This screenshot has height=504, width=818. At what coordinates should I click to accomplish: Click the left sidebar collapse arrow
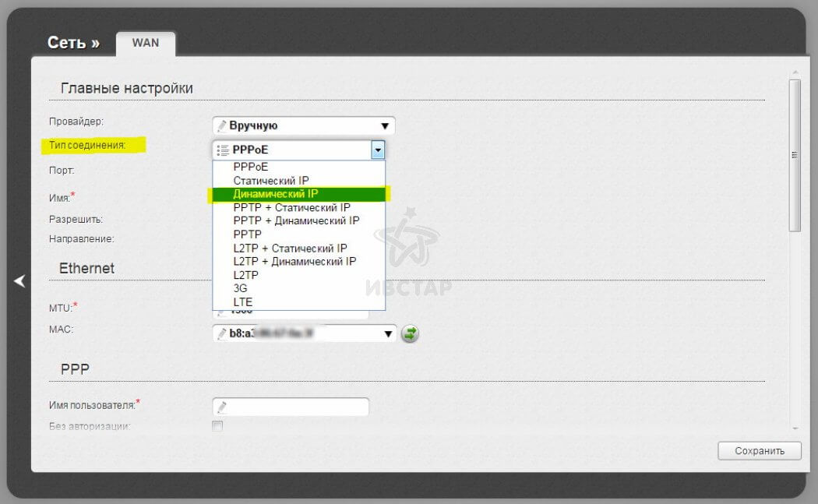(x=19, y=281)
